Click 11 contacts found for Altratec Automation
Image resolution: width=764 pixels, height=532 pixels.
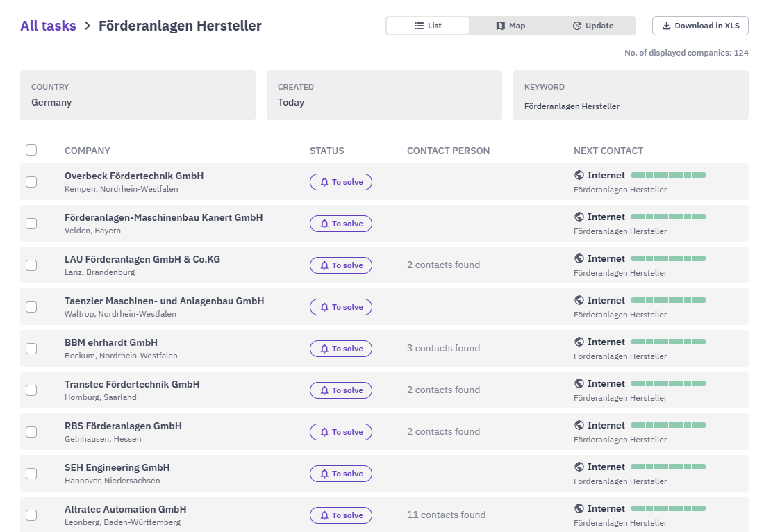point(447,515)
